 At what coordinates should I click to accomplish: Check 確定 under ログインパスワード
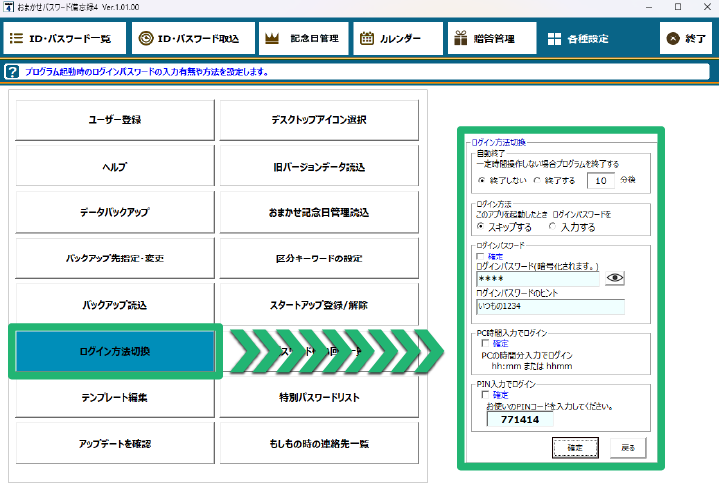tap(481, 256)
